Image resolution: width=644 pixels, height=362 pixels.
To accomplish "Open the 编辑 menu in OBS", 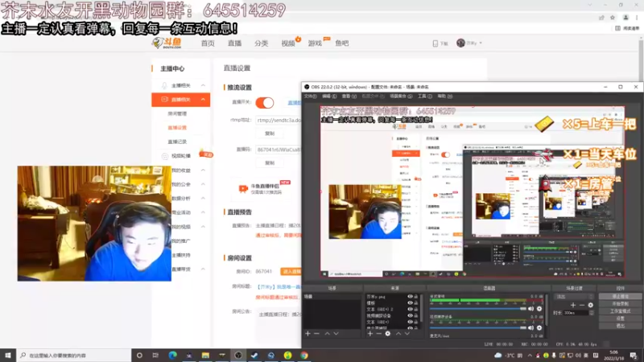I will 329,96.
